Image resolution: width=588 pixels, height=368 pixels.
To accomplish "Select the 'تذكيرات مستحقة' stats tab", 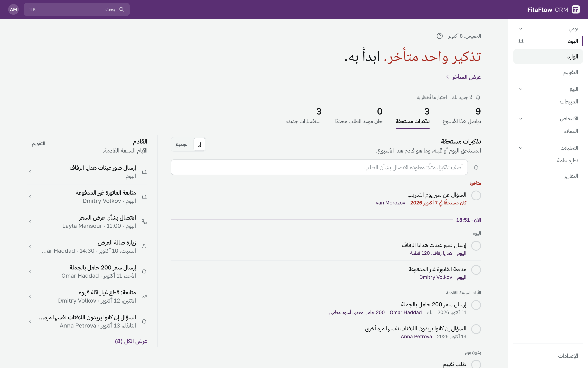I will 413,116.
